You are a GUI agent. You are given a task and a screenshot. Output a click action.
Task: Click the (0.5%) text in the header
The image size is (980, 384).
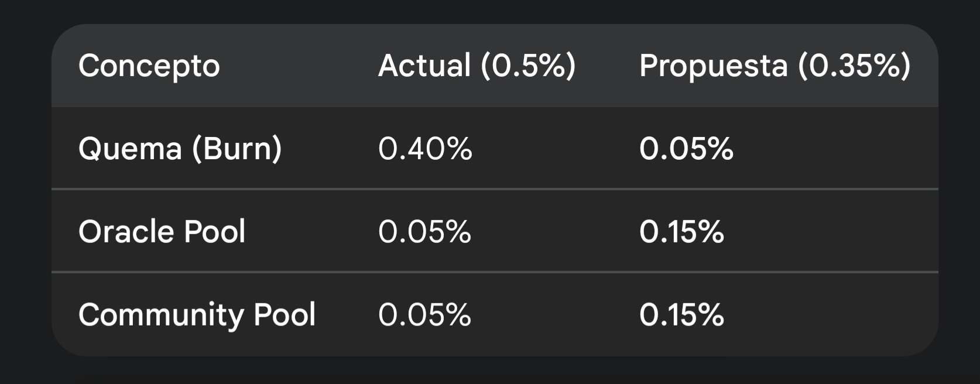coord(528,66)
